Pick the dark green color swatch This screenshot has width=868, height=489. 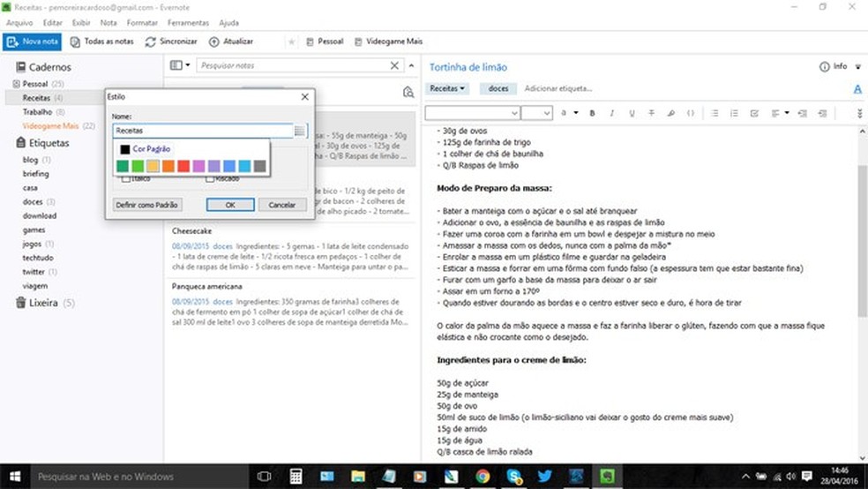tap(123, 166)
